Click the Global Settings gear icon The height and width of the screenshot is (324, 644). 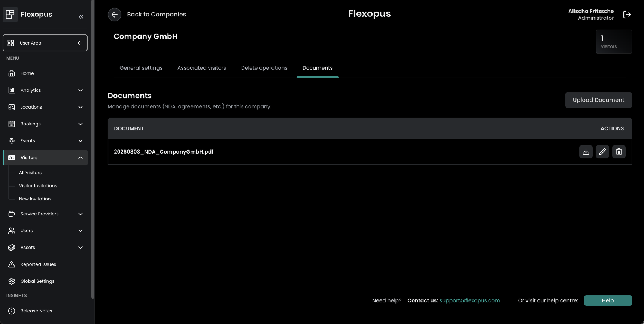[x=12, y=281]
